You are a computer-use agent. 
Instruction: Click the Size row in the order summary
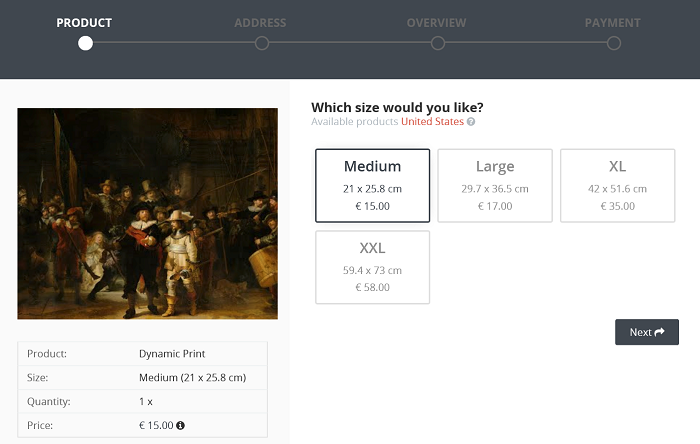point(142,378)
